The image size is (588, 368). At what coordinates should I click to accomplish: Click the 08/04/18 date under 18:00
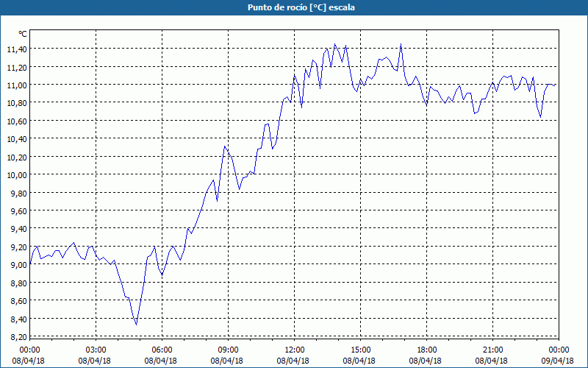426,361
